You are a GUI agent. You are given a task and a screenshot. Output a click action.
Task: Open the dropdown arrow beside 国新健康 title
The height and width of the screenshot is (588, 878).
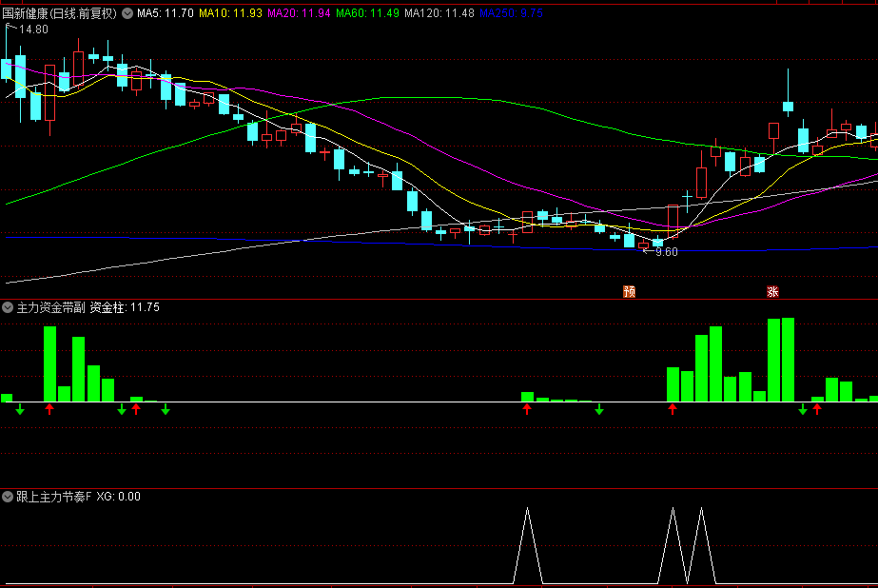point(127,13)
